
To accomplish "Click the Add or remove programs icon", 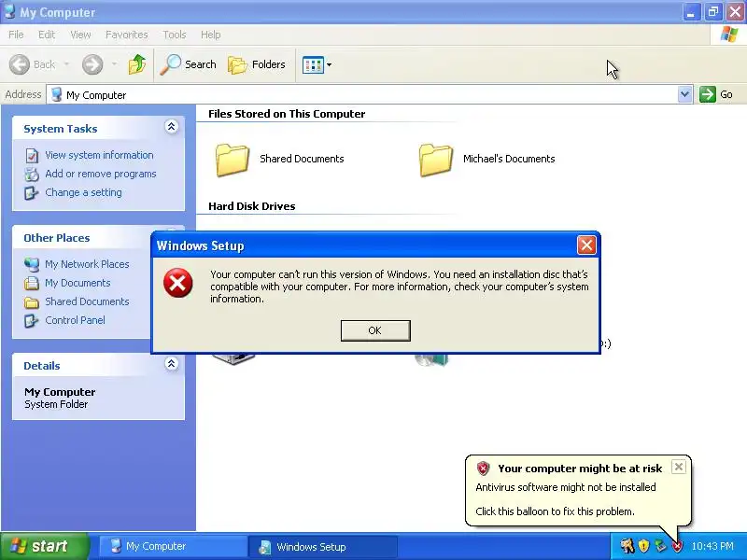I will tap(32, 175).
